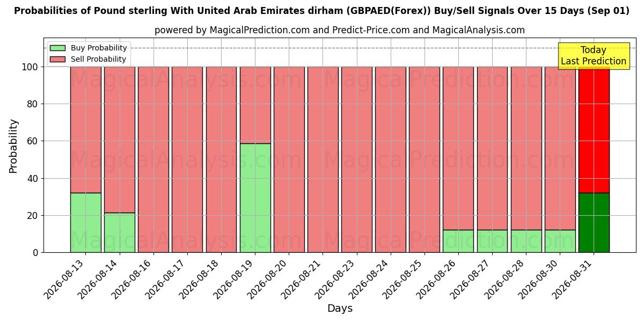This screenshot has width=644, height=322.
Task: Click the y-axis tick label 80
Action: [33, 104]
